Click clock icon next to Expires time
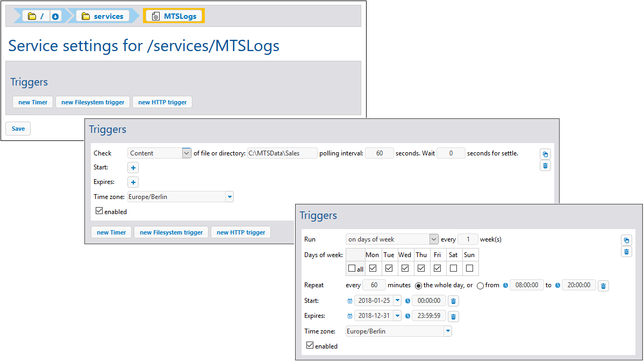The height and width of the screenshot is (362, 644). [x=408, y=316]
